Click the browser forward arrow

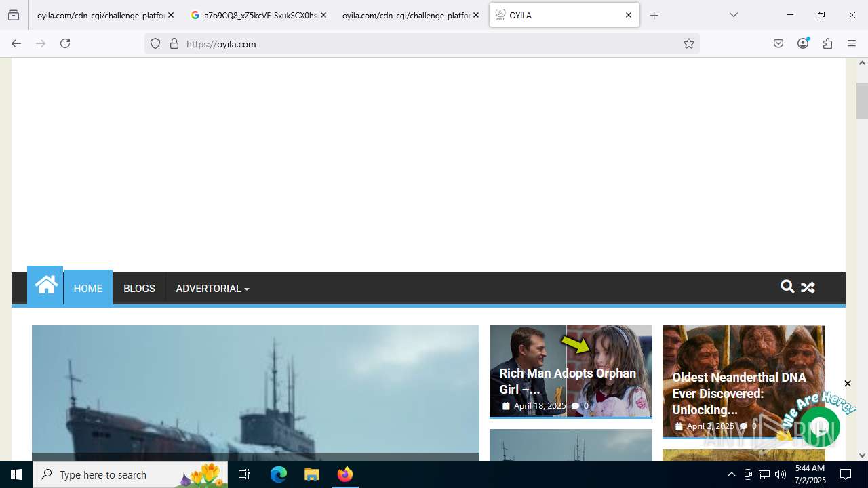pyautogui.click(x=41, y=43)
